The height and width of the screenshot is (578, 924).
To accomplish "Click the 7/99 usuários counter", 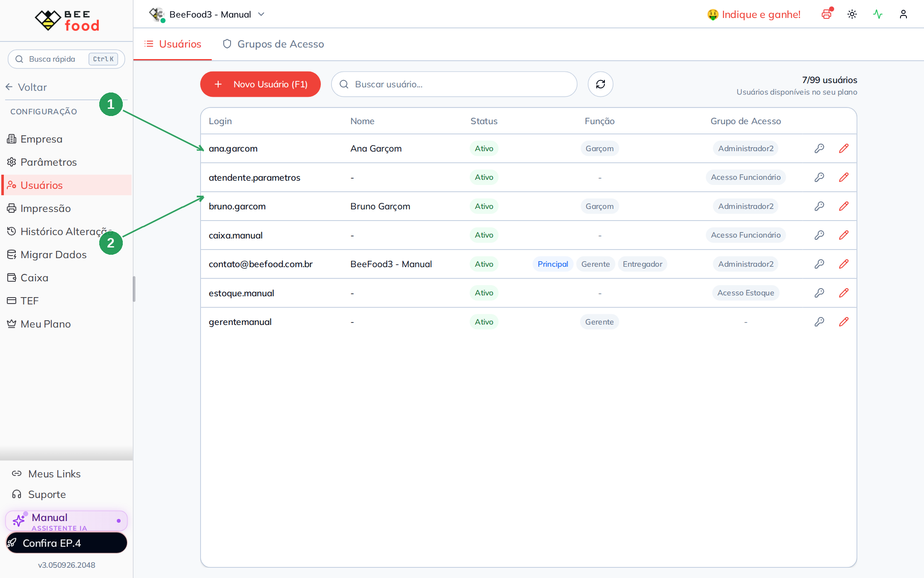I will [829, 80].
